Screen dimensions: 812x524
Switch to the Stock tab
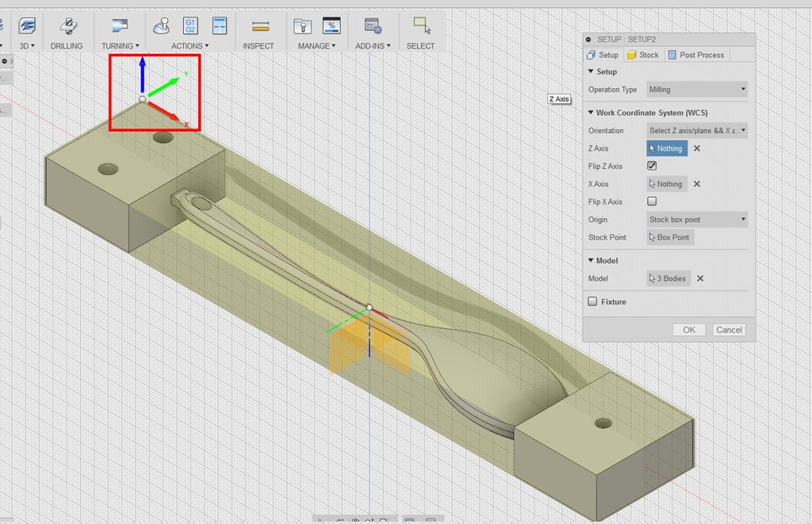click(642, 55)
